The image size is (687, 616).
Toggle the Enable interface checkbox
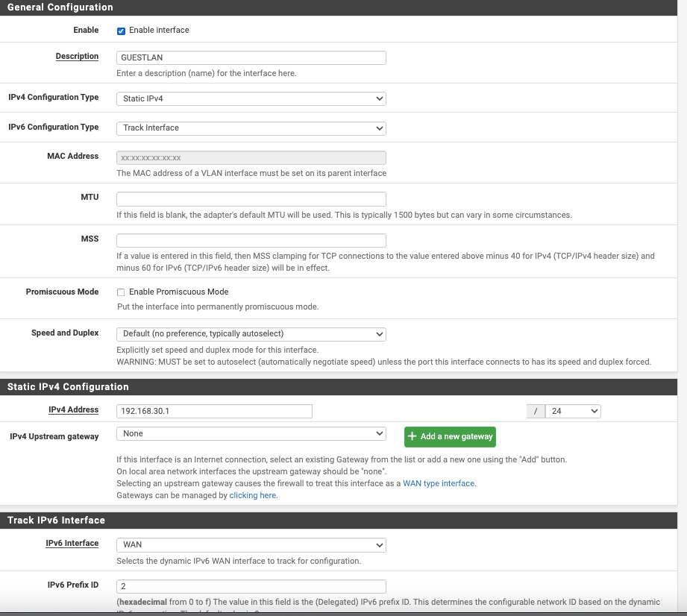pyautogui.click(x=121, y=31)
